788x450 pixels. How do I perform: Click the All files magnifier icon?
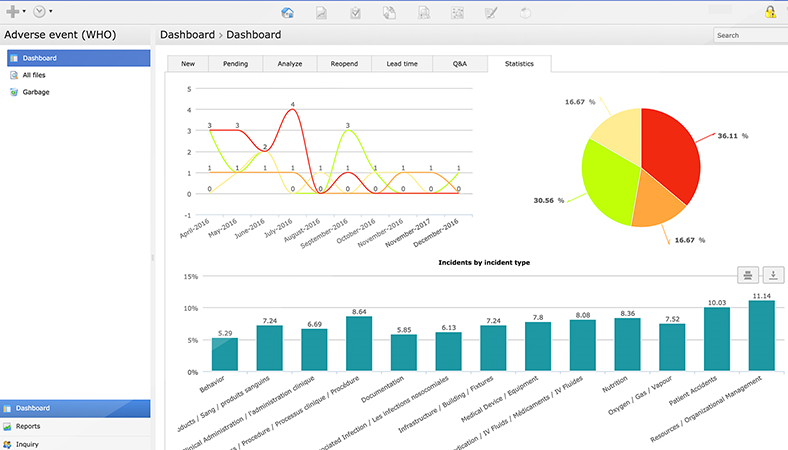tap(14, 75)
